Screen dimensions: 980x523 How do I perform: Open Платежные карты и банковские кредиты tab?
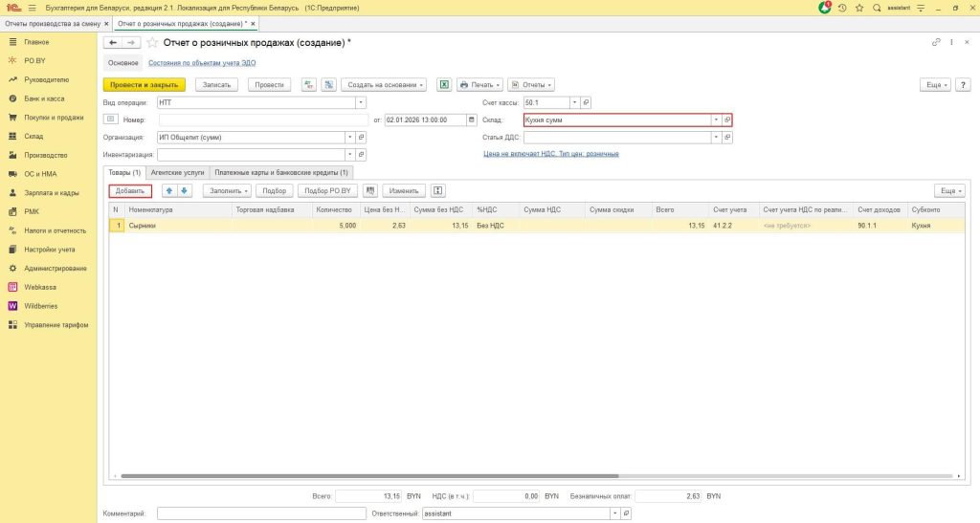tap(282, 172)
